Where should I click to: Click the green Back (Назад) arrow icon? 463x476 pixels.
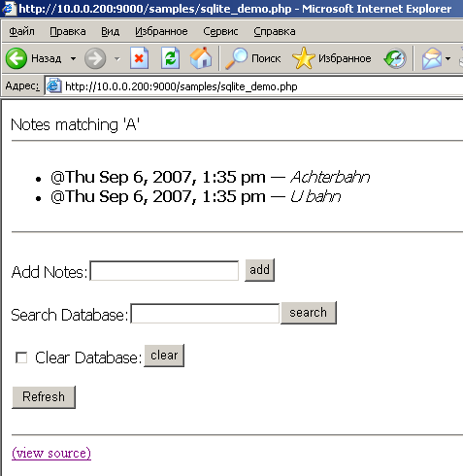[x=17, y=58]
